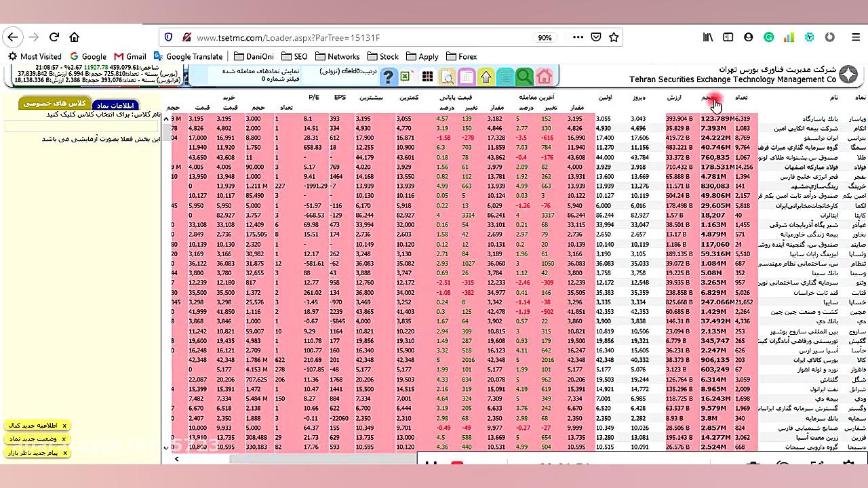
Task: Click the horizontal scrollbar thumb below the table
Action: [x=322, y=460]
